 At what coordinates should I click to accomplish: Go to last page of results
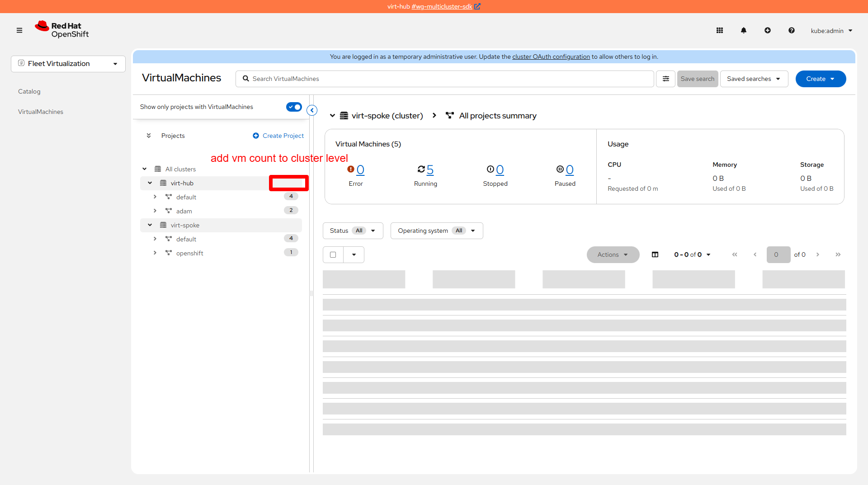click(x=838, y=254)
